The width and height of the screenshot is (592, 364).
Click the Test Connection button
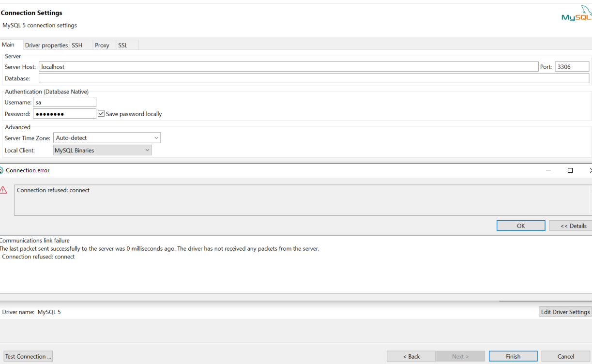click(28, 356)
